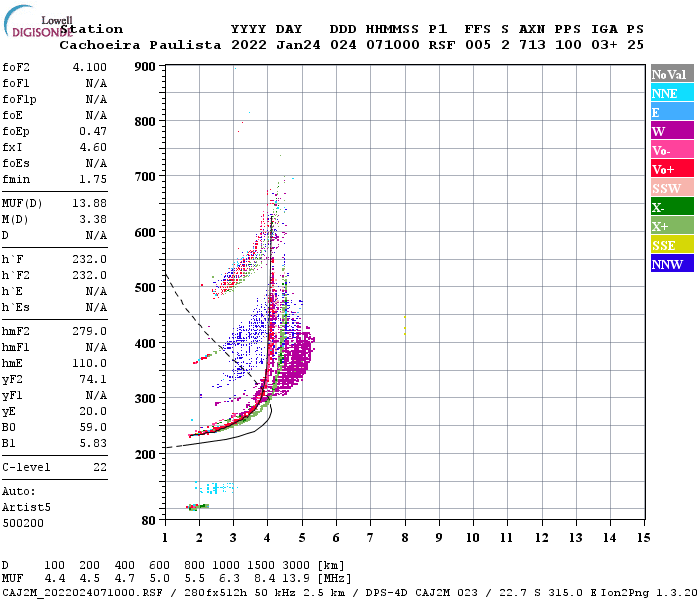The height and width of the screenshot is (600, 700).
Task: Click the Artist5 label
Action: 26,508
